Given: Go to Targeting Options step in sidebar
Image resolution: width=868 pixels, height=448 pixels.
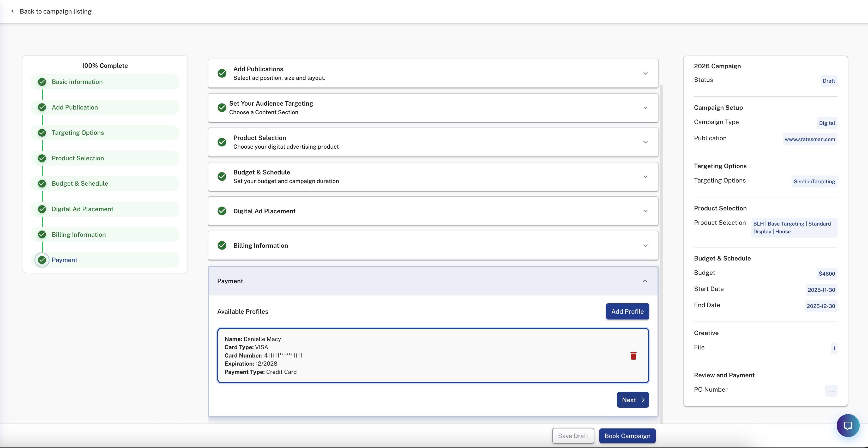Looking at the screenshot, I should [x=77, y=133].
